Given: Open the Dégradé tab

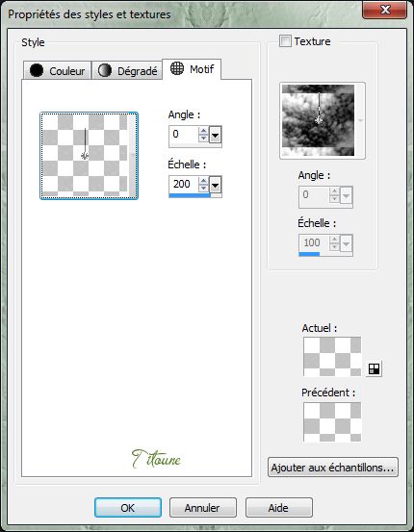Looking at the screenshot, I should tap(127, 70).
